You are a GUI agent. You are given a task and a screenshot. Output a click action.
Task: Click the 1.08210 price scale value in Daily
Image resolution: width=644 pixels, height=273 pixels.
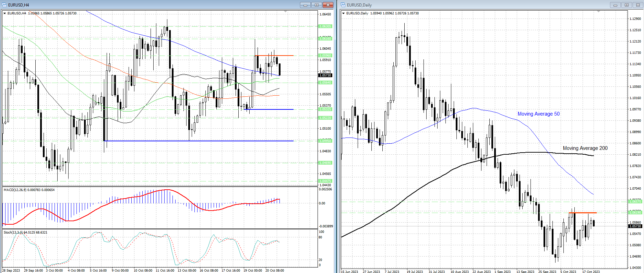coord(635,155)
